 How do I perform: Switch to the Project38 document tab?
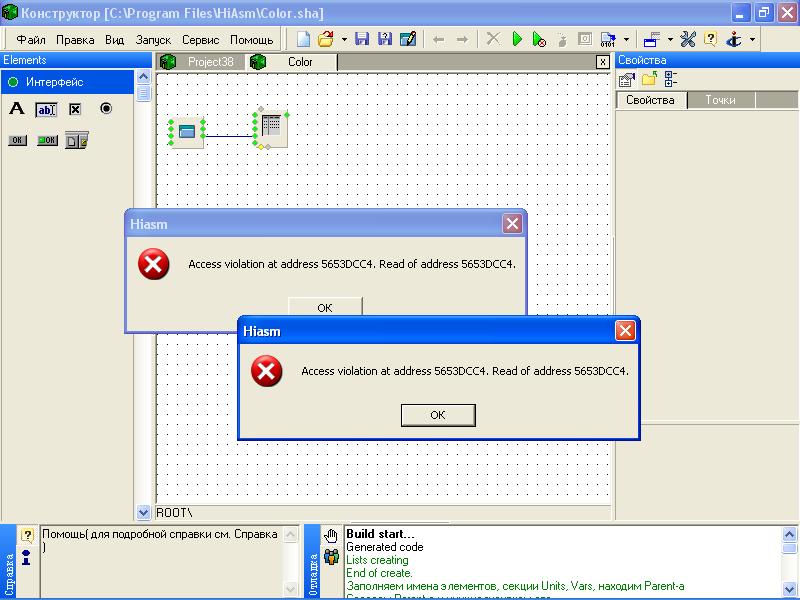pyautogui.click(x=210, y=62)
